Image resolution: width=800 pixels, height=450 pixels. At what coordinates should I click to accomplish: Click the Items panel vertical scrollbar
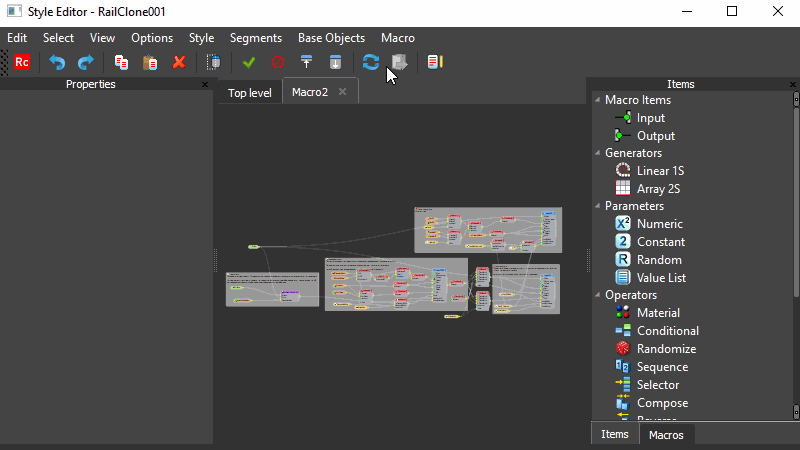pyautogui.click(x=796, y=250)
